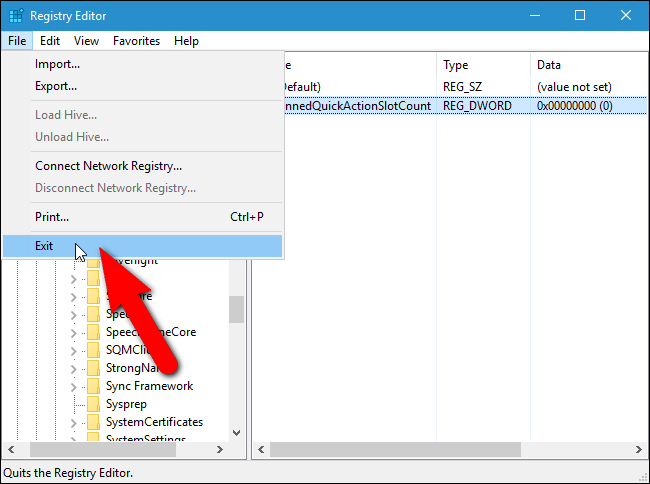Expand the Sync Framework tree node

[x=73, y=387]
